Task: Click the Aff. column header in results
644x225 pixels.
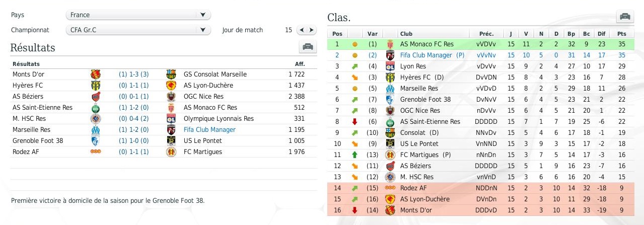Action: coord(300,64)
